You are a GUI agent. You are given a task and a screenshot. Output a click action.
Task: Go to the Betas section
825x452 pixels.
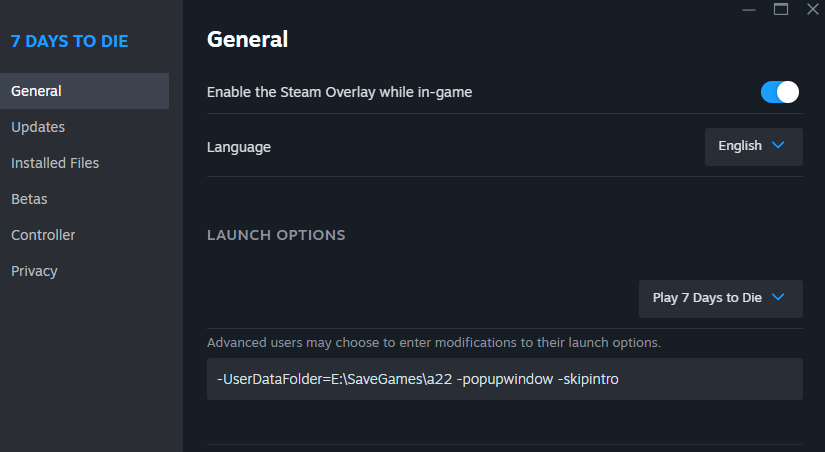[x=29, y=199]
